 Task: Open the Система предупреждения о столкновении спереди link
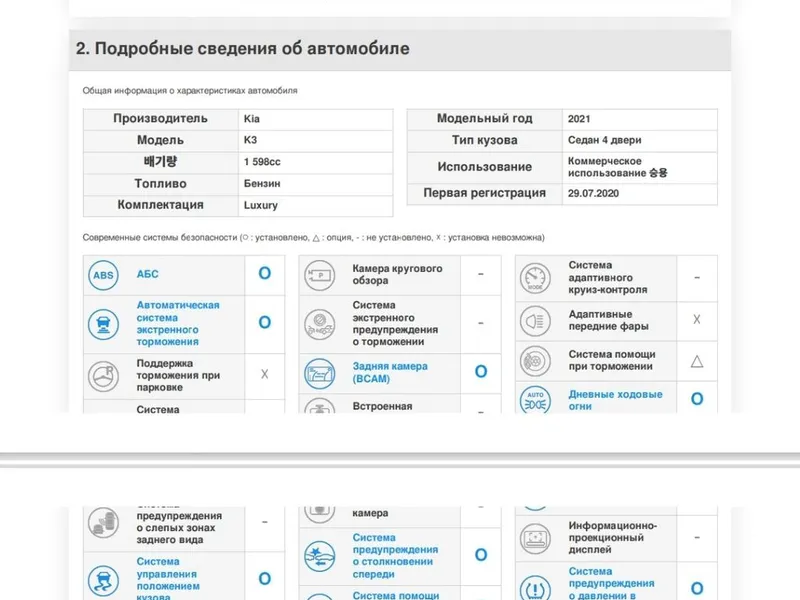coord(395,555)
